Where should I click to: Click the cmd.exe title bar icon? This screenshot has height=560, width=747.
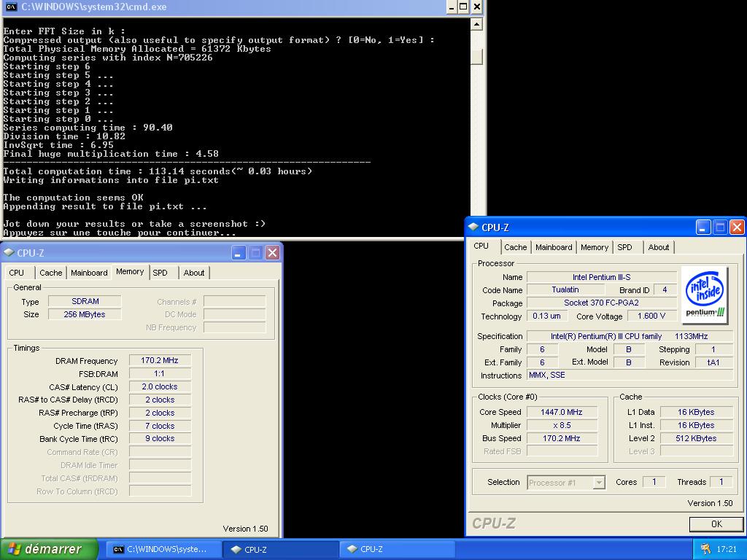pos(10,7)
